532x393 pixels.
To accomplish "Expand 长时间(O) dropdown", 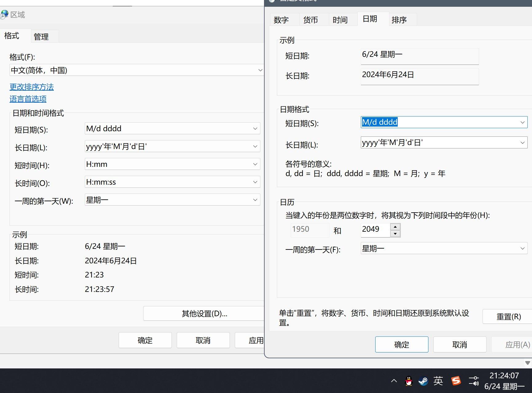I will [x=255, y=182].
